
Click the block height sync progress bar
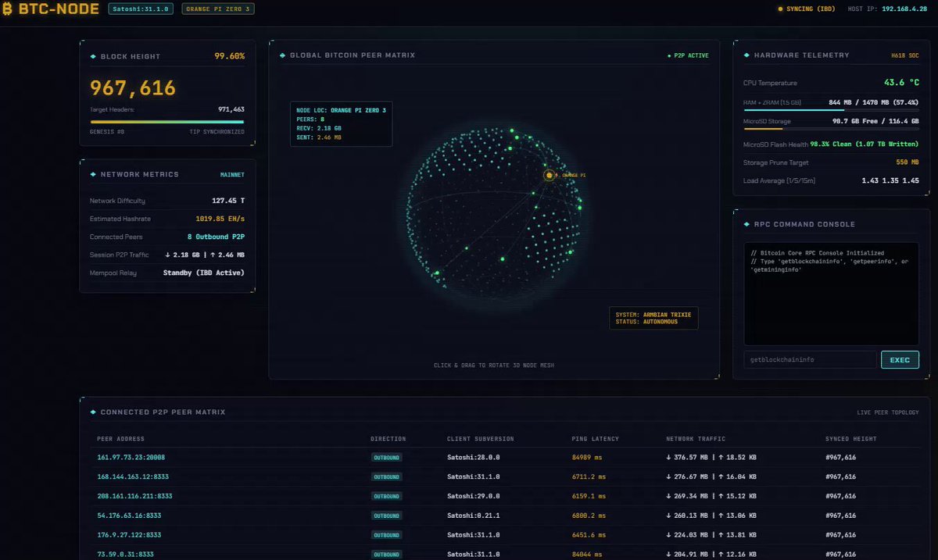pos(167,122)
